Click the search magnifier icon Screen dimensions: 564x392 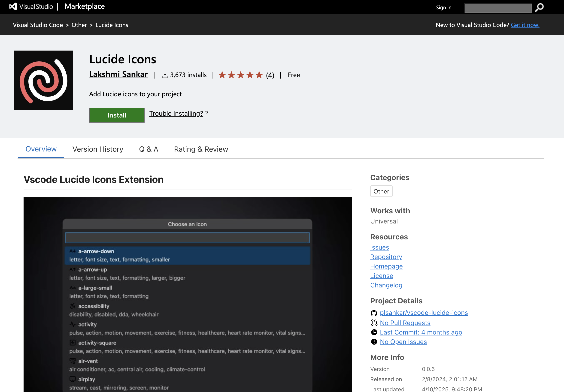pos(539,8)
